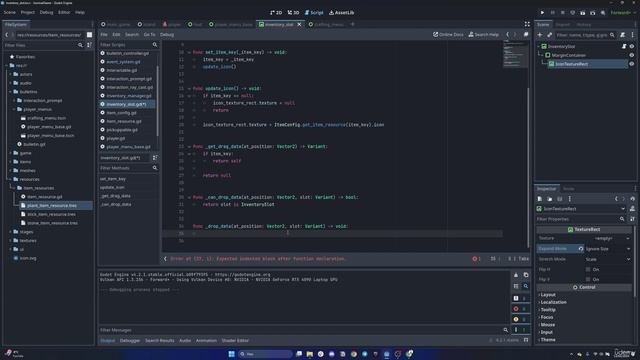
Task: Click the instantiate child scene link icon
Action: coord(549,35)
